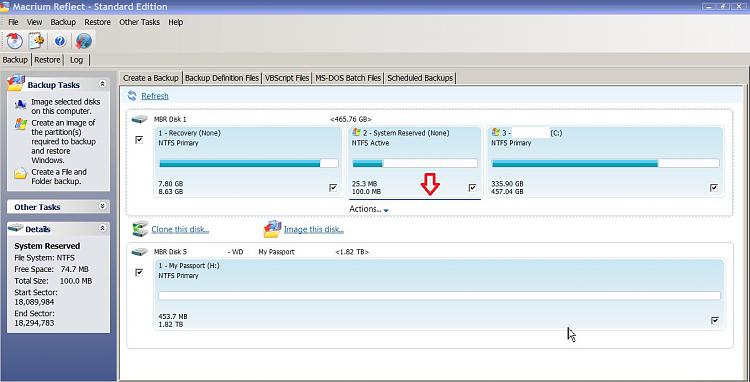Click the Image this disk link

[314, 229]
